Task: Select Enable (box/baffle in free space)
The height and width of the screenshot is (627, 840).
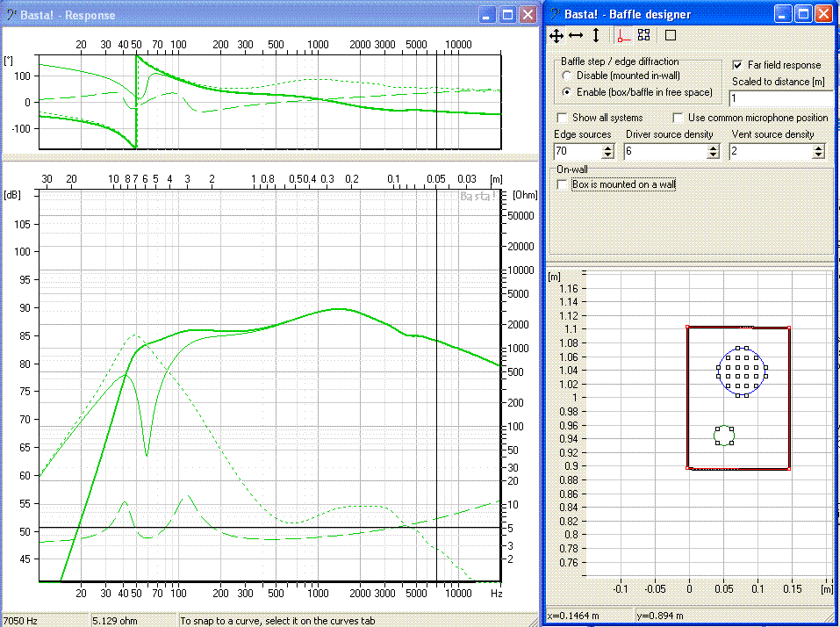Action: (567, 91)
